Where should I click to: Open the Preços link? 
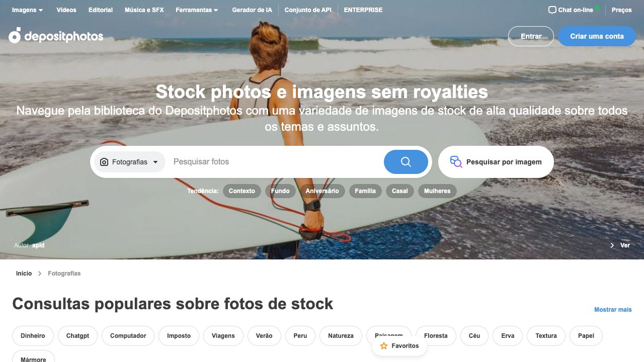coord(622,10)
